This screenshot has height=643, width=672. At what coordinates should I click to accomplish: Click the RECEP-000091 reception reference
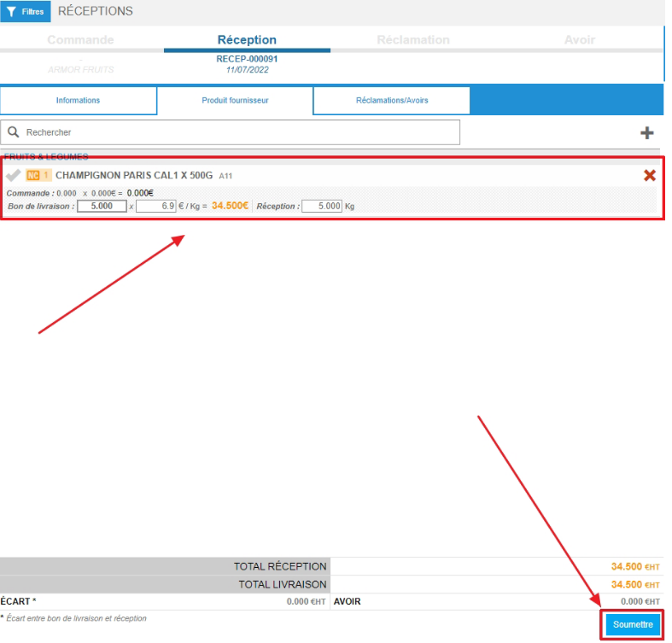click(x=247, y=59)
